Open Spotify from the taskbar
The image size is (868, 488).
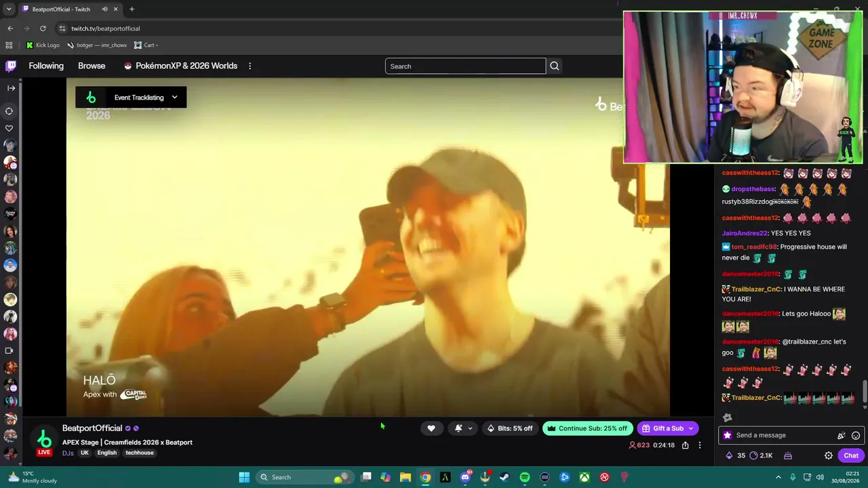point(525,477)
